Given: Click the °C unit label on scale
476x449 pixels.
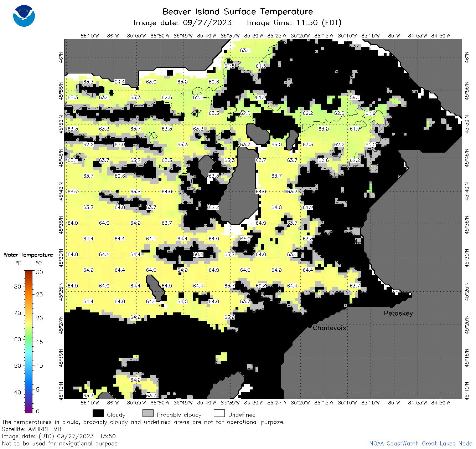Looking at the screenshot, I should 39,263.
